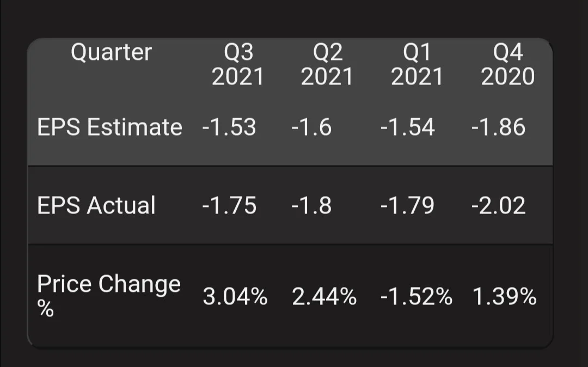The image size is (588, 367).
Task: Click the Q3 2021 column header
Action: pos(238,64)
